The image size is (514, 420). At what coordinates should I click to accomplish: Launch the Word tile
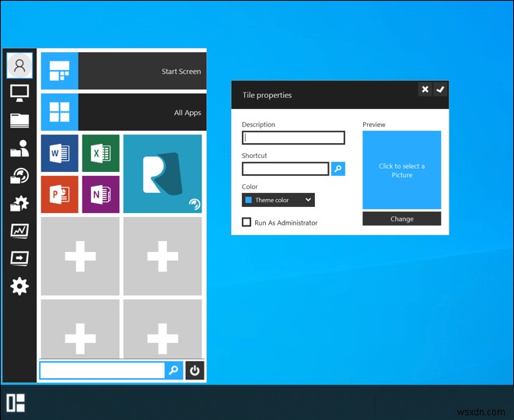[60, 153]
